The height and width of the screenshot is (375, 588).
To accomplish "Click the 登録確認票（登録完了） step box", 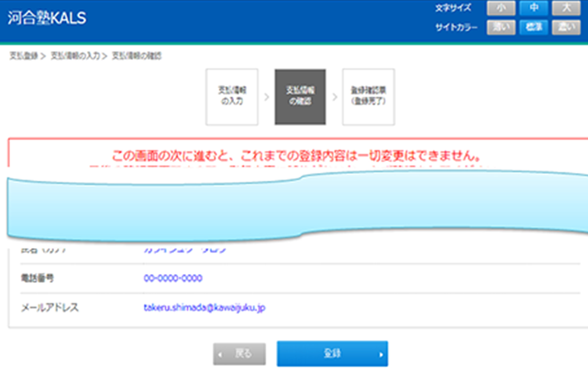I will point(368,97).
